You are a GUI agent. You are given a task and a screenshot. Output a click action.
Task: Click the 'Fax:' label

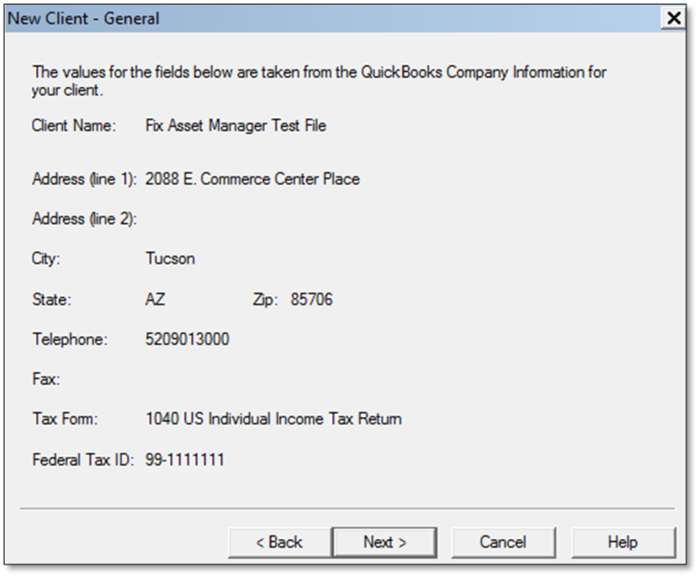pos(46,379)
